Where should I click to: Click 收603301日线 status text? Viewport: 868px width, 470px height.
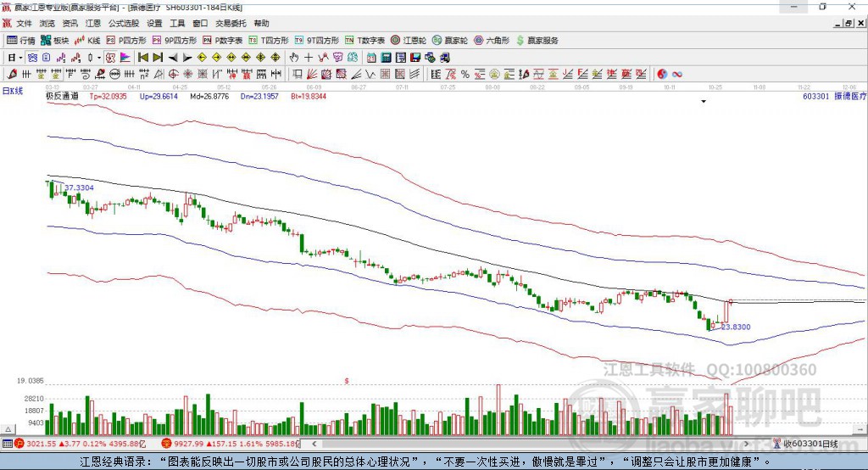tap(810, 444)
